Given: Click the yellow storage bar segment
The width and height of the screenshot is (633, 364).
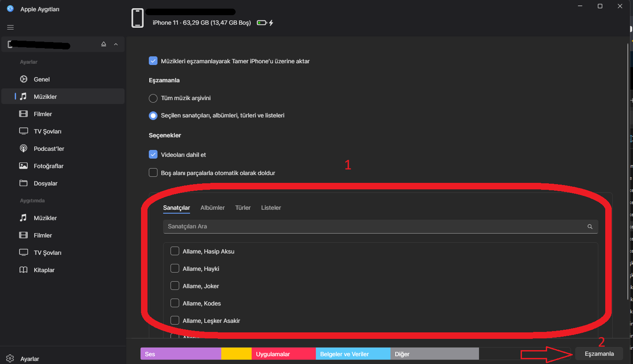Looking at the screenshot, I should (236, 354).
